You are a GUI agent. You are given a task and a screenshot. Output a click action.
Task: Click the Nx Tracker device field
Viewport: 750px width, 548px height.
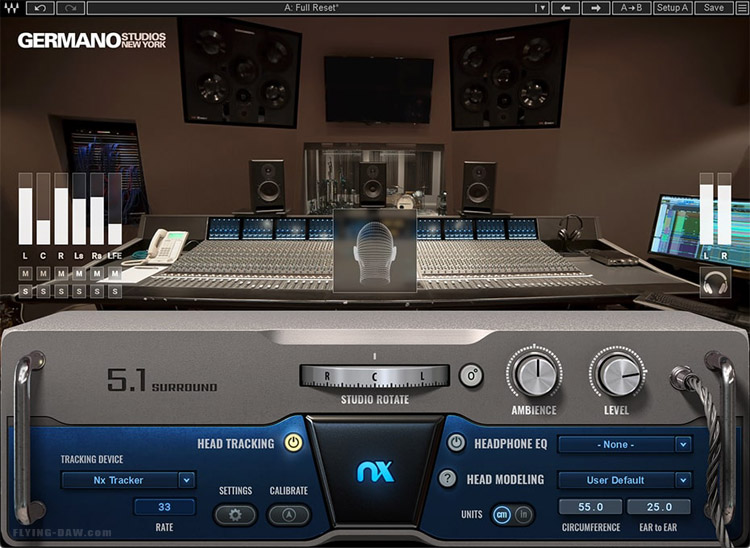120,480
